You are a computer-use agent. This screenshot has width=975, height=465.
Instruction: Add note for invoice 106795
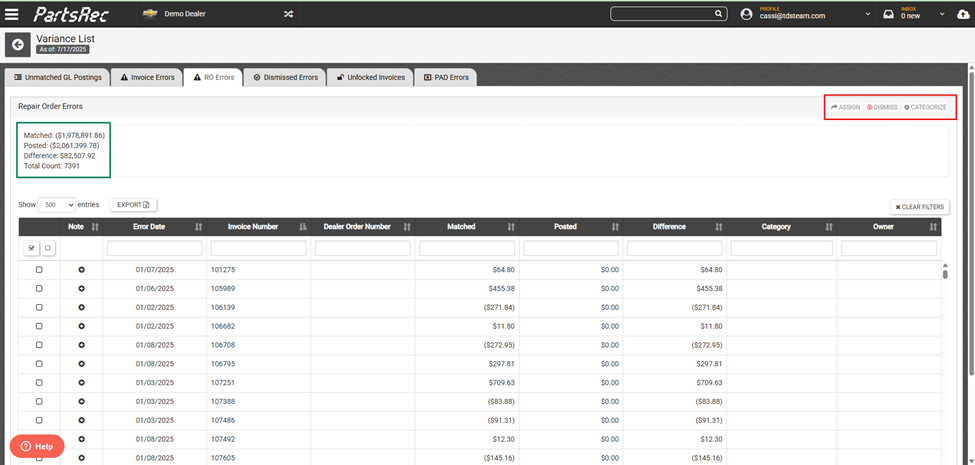(x=81, y=364)
